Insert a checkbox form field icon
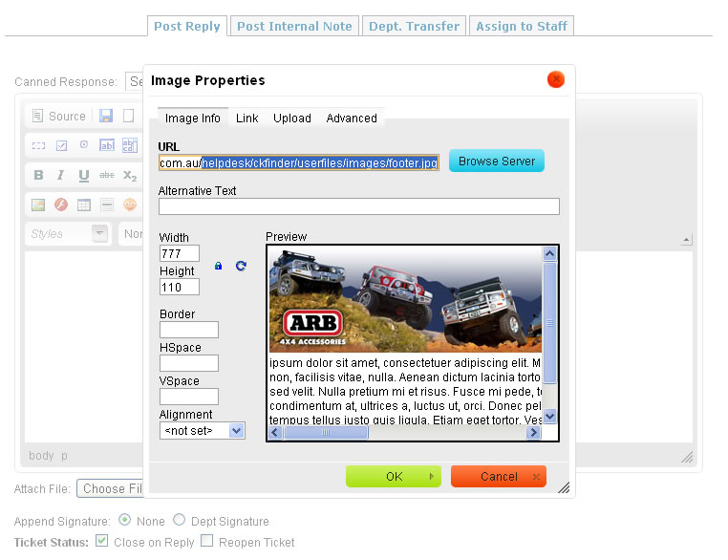The height and width of the screenshot is (560, 728). coord(61,145)
